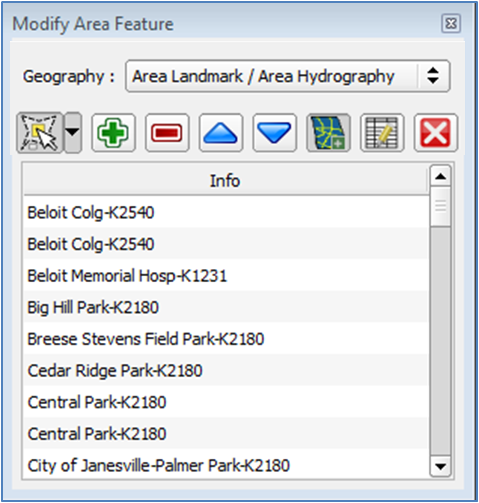Activate the select area feature tool

click(x=40, y=133)
